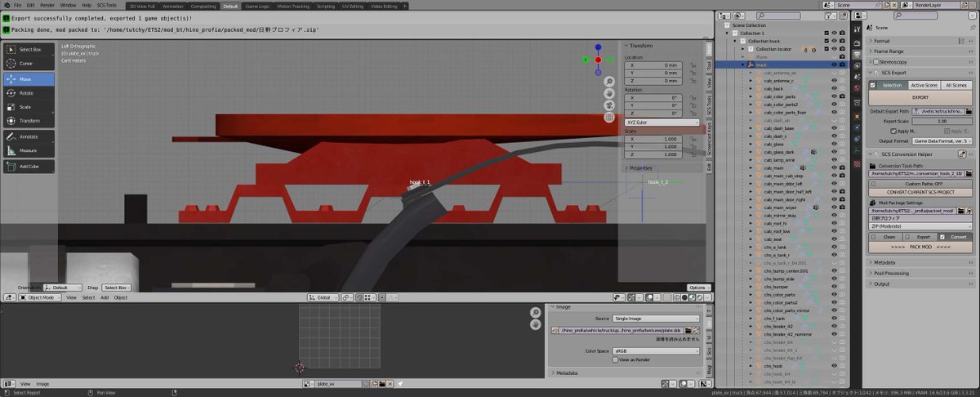Click the zoom magnifier in 3D viewport
The height and width of the screenshot is (397, 980).
click(609, 82)
